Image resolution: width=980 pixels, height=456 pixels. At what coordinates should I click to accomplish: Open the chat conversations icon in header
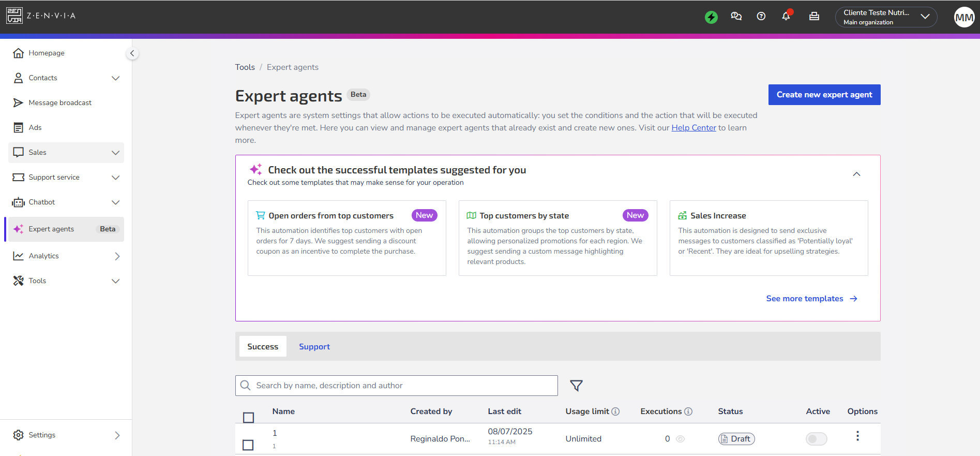click(736, 16)
